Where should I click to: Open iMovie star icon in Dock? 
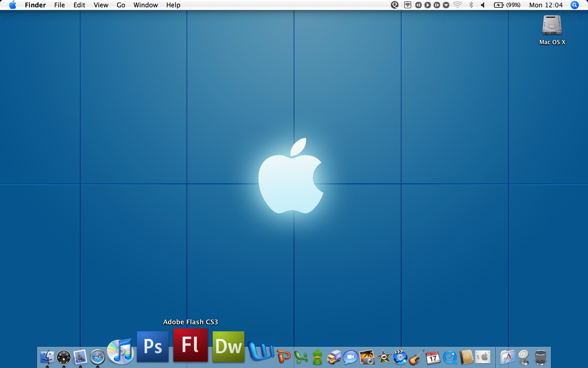point(384,357)
